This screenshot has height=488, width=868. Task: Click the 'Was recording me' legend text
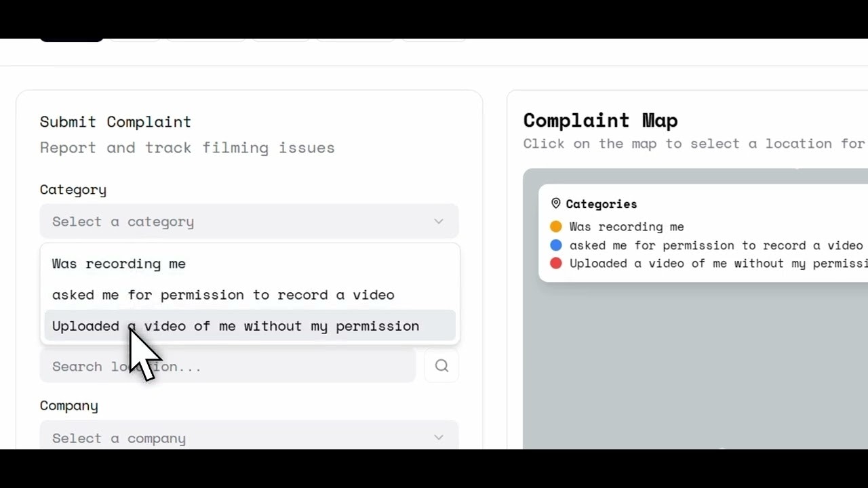pos(627,226)
